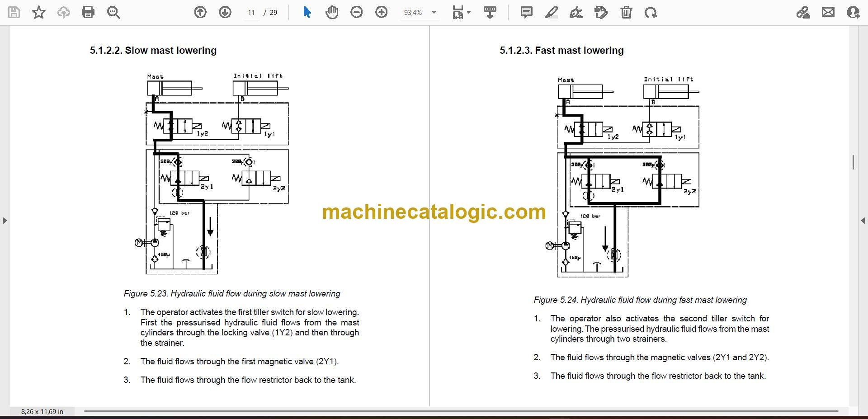The image size is (868, 419).
Task: Delete page with the trash icon
Action: (626, 12)
